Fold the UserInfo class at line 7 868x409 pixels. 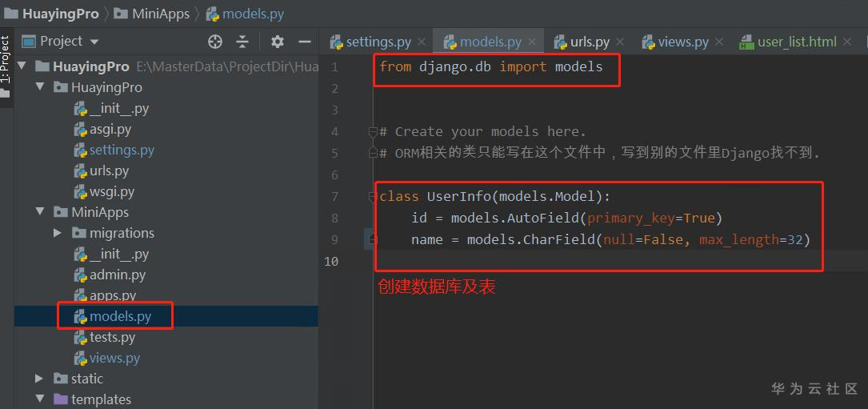(x=373, y=197)
